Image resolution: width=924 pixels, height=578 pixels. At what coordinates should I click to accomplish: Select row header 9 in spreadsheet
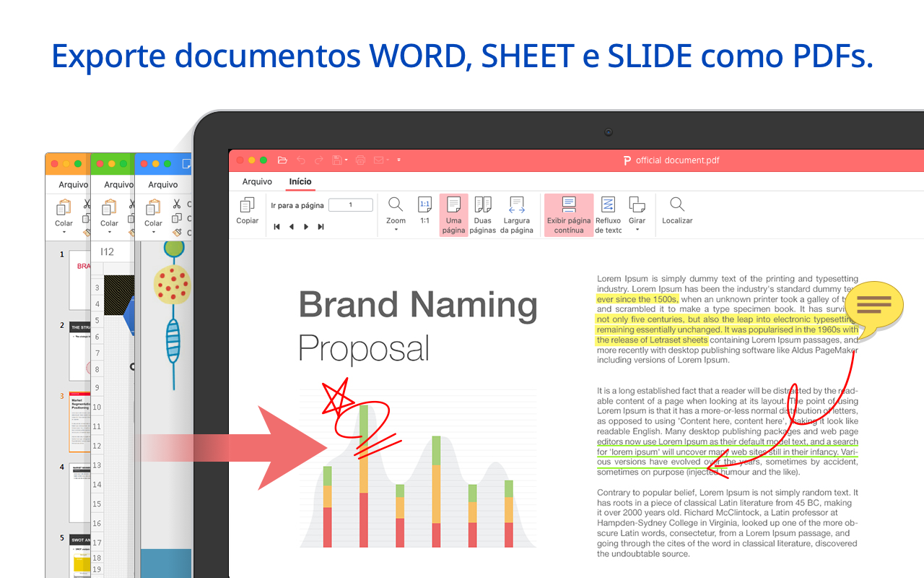click(97, 387)
